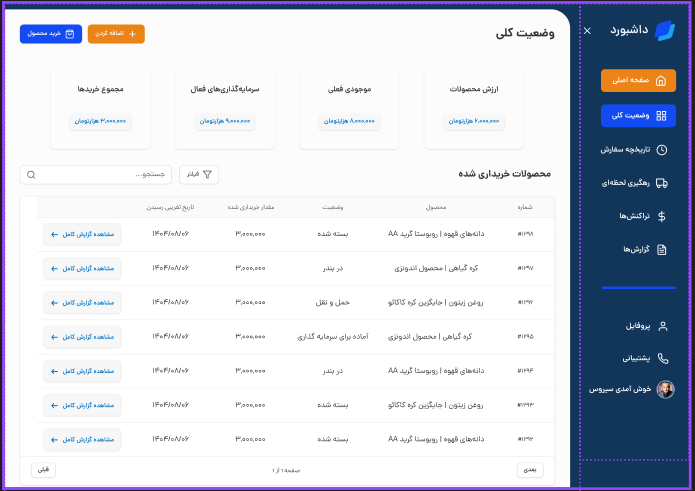
Task: Open the صفحه اصلی home icon in sidebar
Action: point(661,81)
